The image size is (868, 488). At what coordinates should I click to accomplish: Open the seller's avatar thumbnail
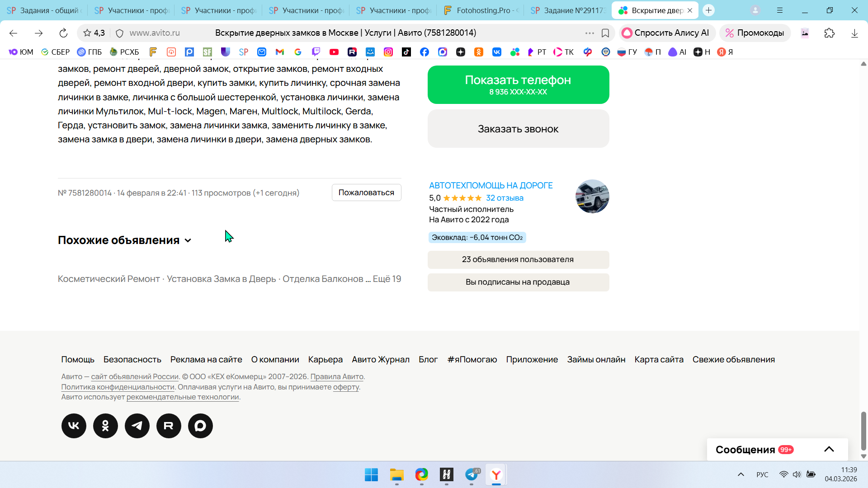tap(592, 197)
